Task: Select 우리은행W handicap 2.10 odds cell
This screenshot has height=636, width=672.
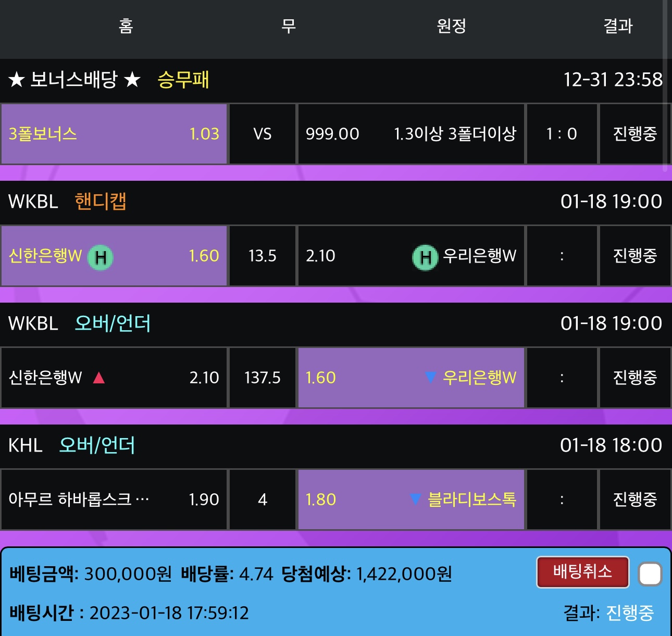Action: (410, 256)
